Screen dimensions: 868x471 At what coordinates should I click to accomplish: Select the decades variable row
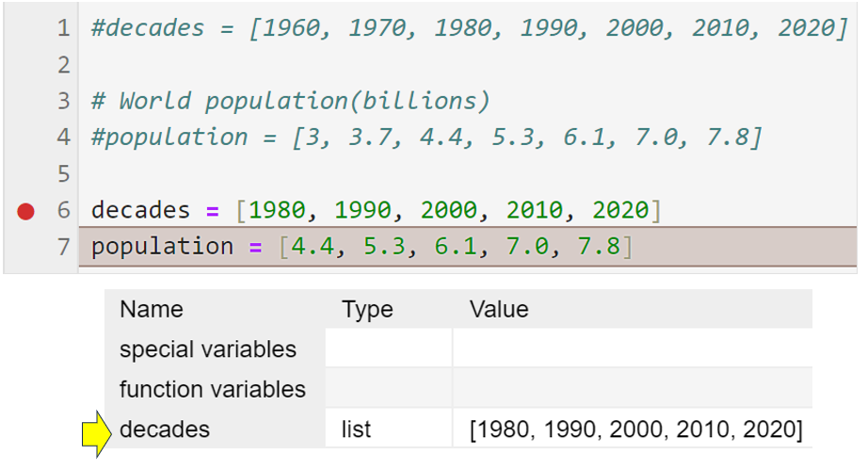tap(165, 430)
